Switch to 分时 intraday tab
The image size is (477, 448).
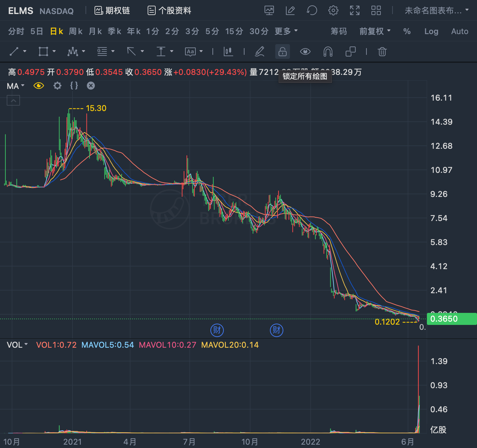(x=16, y=31)
